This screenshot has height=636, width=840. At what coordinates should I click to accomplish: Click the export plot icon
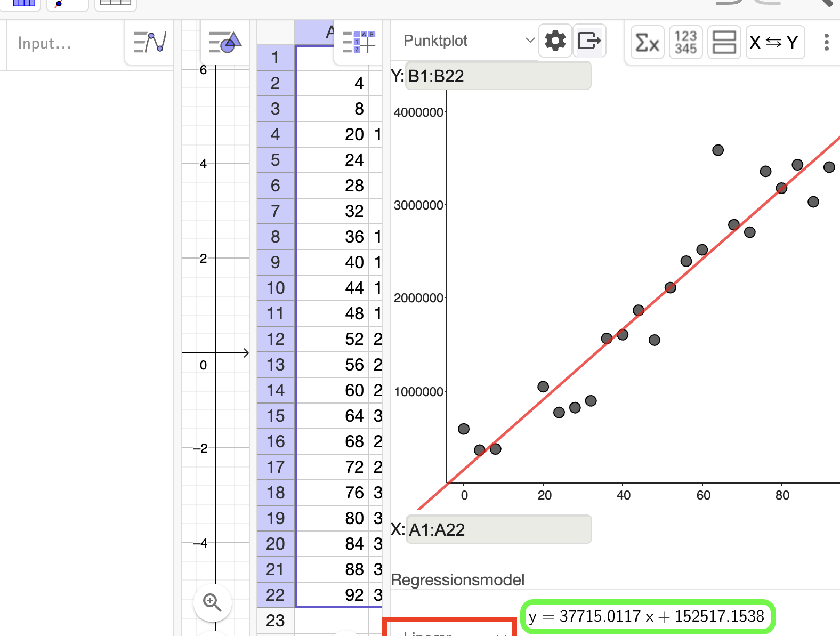coord(589,41)
